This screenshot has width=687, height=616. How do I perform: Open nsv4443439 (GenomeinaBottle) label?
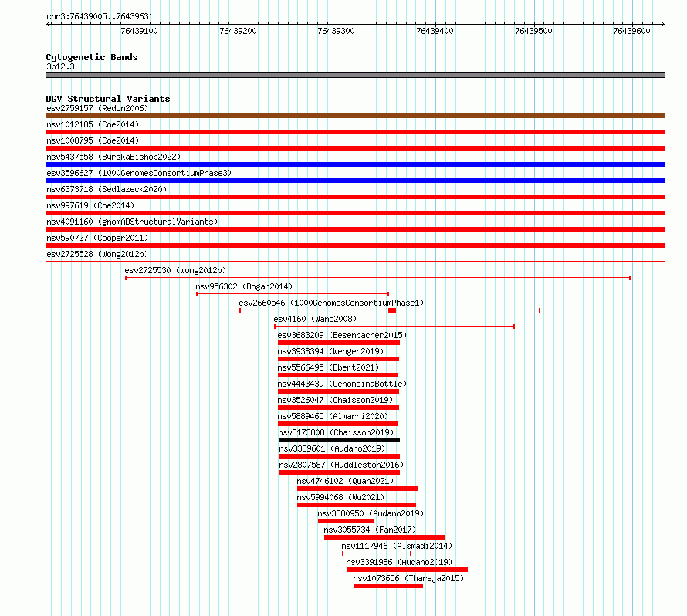pyautogui.click(x=342, y=384)
